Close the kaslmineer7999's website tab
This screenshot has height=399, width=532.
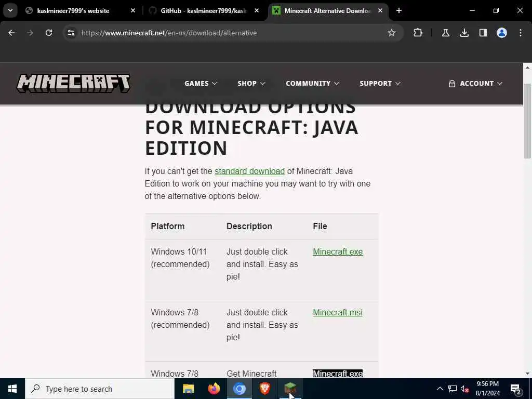pyautogui.click(x=133, y=10)
